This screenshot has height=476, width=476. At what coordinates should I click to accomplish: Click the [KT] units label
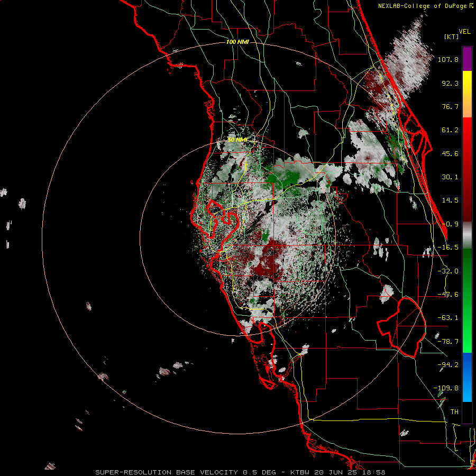point(452,36)
